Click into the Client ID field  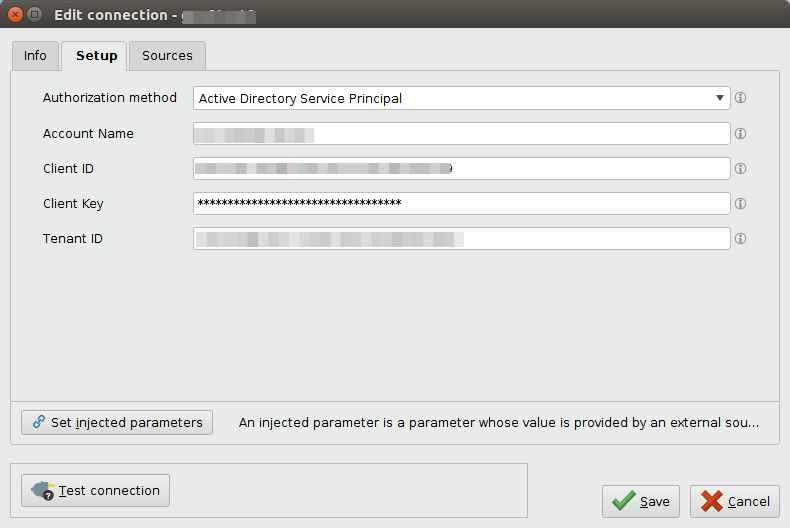pos(461,169)
